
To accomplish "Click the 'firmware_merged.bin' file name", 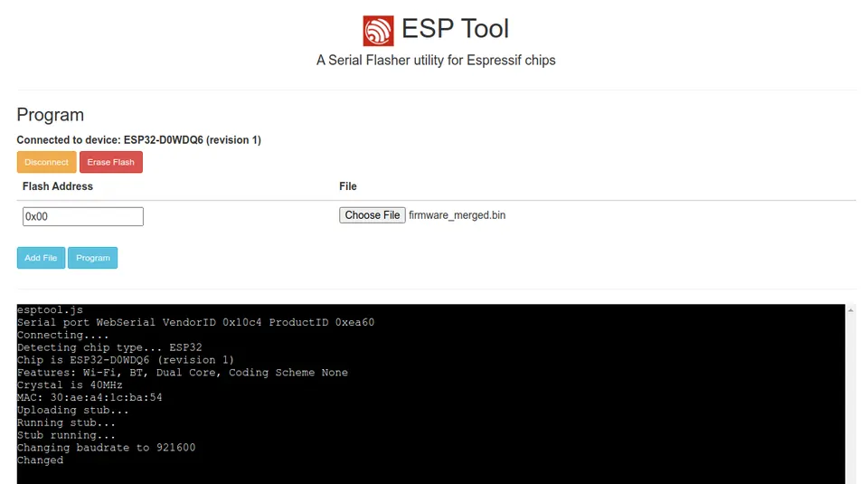I will [458, 215].
